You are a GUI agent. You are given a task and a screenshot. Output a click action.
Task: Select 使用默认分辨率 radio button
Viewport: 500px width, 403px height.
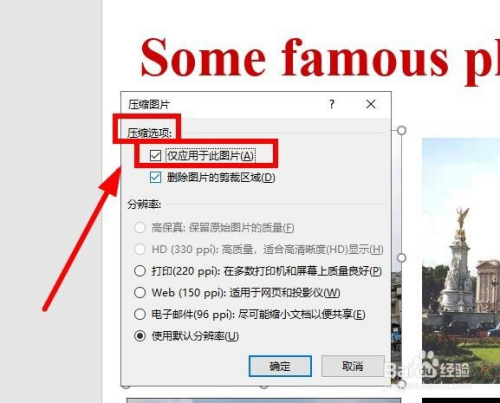(140, 336)
